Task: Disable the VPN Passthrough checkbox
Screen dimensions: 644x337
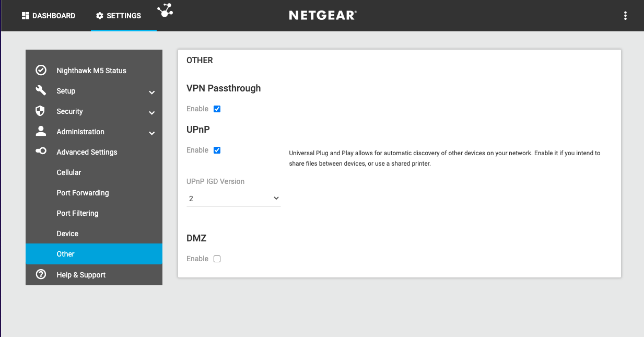Action: pyautogui.click(x=217, y=109)
